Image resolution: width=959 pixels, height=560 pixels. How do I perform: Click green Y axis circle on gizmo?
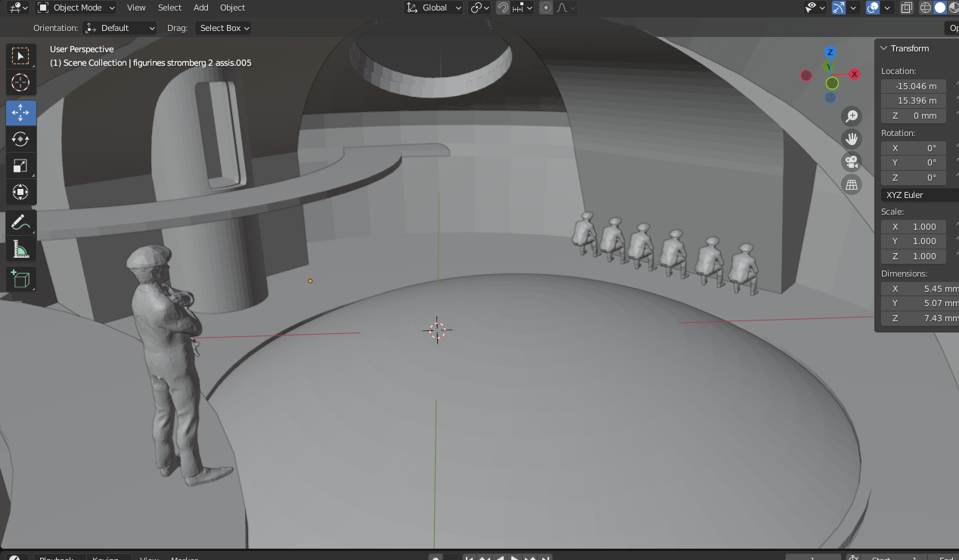(832, 83)
